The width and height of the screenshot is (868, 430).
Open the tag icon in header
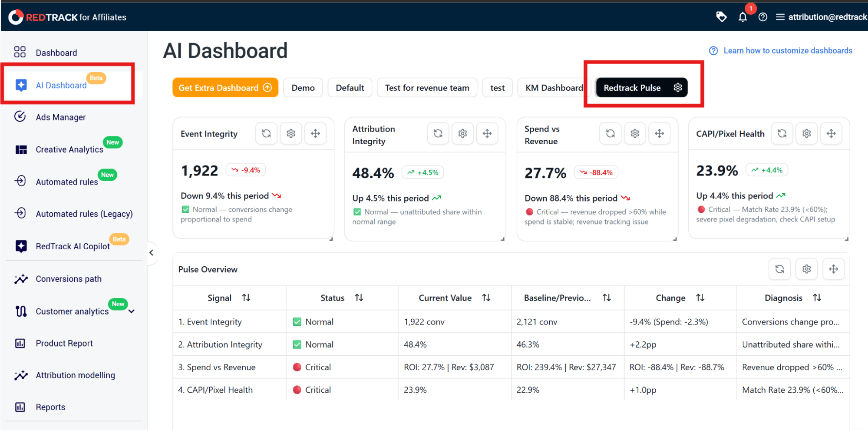[x=721, y=17]
